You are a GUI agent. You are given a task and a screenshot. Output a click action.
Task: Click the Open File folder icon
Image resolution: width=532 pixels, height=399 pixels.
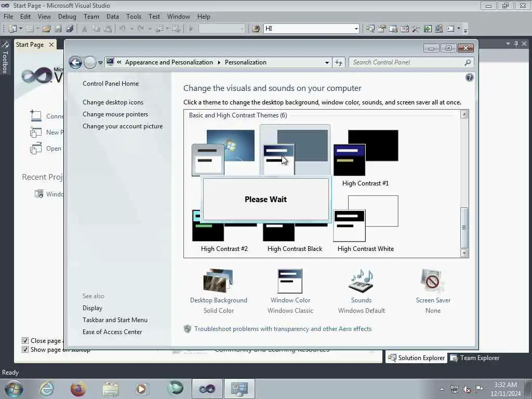click(46, 29)
